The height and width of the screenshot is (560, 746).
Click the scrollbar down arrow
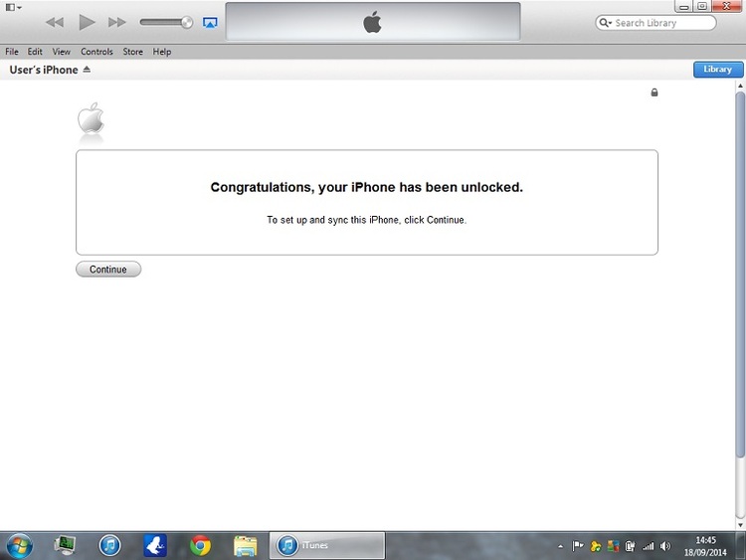tap(740, 525)
